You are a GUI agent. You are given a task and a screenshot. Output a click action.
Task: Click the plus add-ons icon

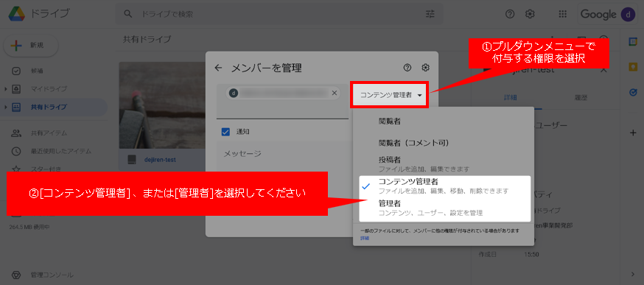(633, 133)
